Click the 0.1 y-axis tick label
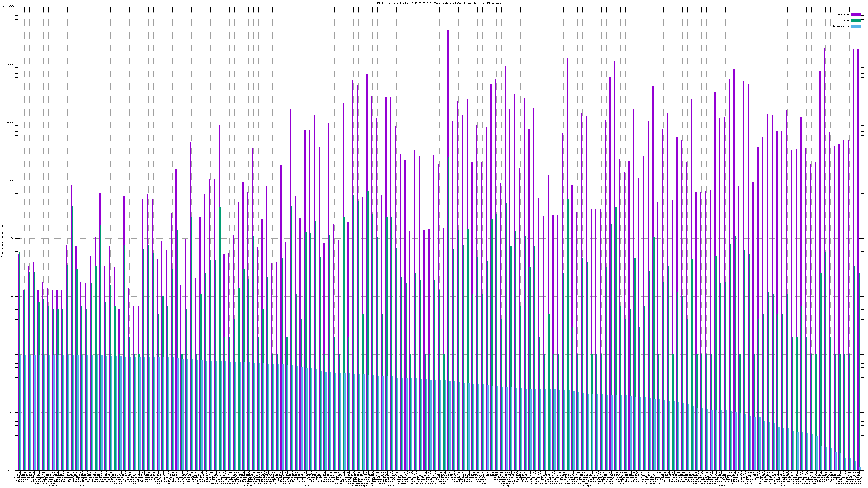 [12, 413]
